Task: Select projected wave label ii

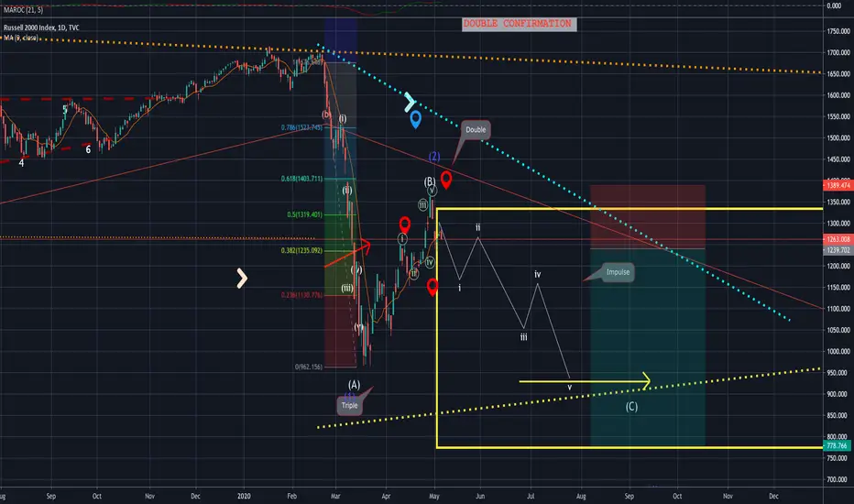Action: pos(477,227)
